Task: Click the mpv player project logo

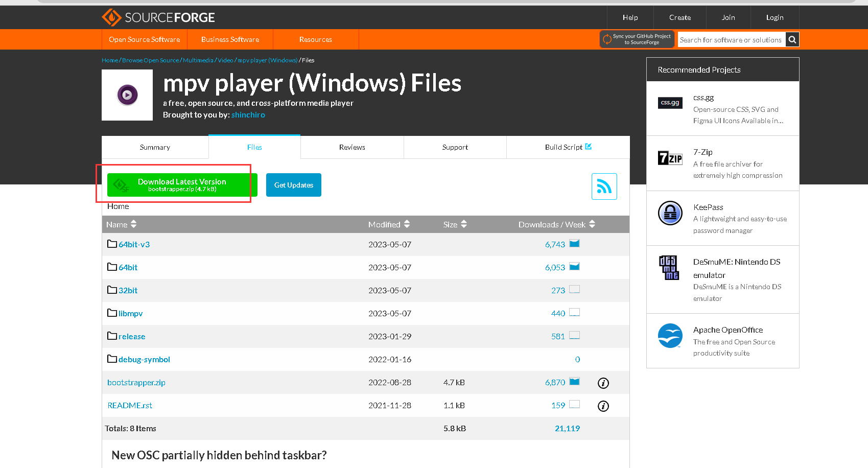Action: click(x=127, y=95)
